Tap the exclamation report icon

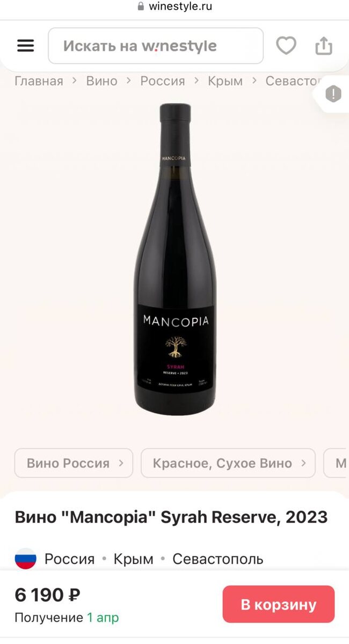click(333, 95)
